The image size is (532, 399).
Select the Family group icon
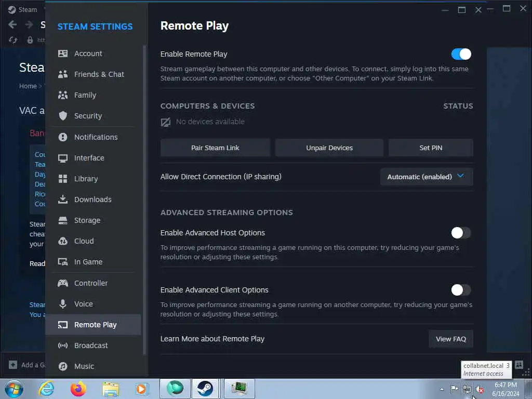click(x=63, y=95)
